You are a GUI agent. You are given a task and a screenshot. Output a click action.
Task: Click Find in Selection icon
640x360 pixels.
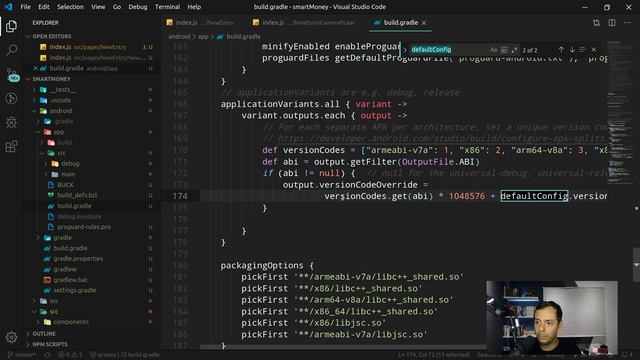[583, 49]
